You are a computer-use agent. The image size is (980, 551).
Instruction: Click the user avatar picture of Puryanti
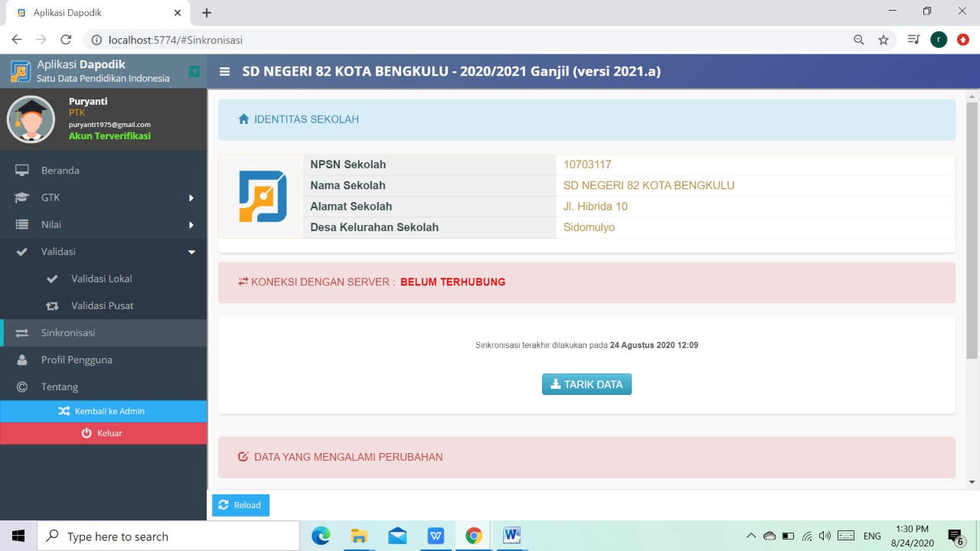pyautogui.click(x=31, y=119)
